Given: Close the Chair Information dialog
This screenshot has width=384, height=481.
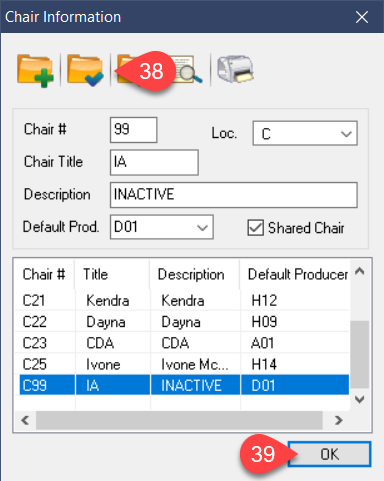Looking at the screenshot, I should tap(362, 17).
